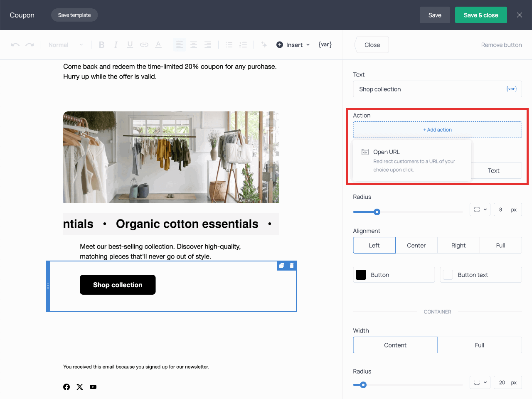The height and width of the screenshot is (399, 532).
Task: Click the + Add action area
Action: [437, 130]
